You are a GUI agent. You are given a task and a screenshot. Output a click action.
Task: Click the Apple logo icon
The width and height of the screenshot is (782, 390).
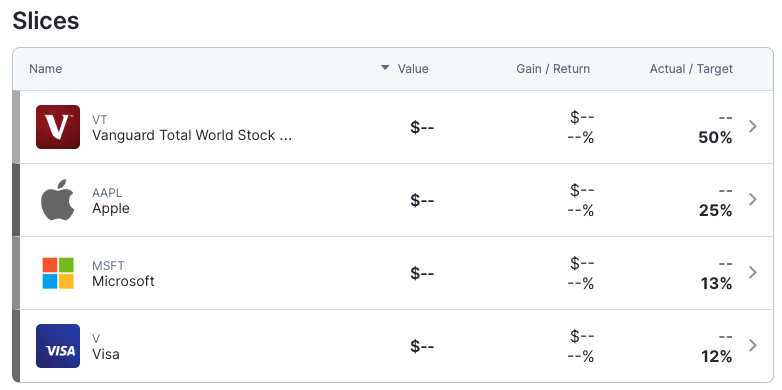coord(58,199)
